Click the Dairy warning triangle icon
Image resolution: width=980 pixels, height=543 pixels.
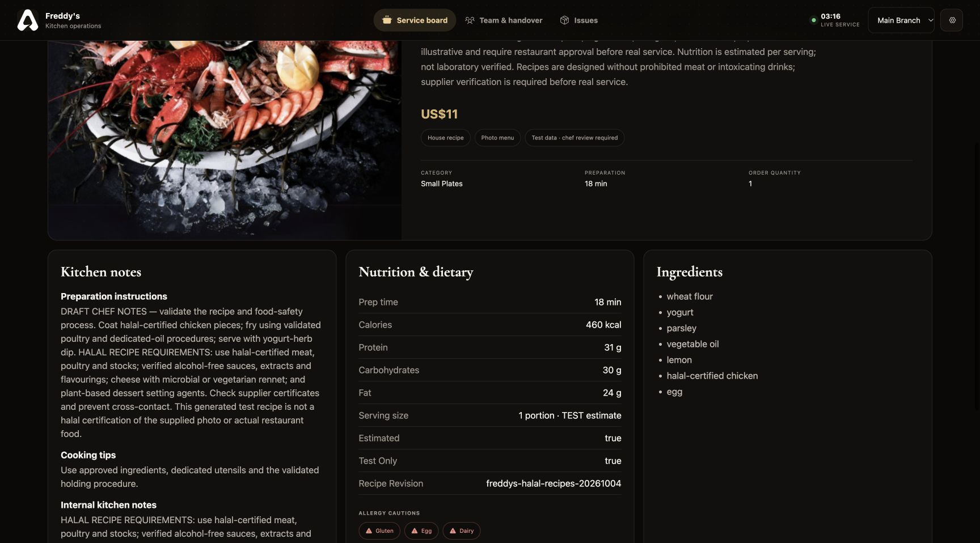pos(453,531)
